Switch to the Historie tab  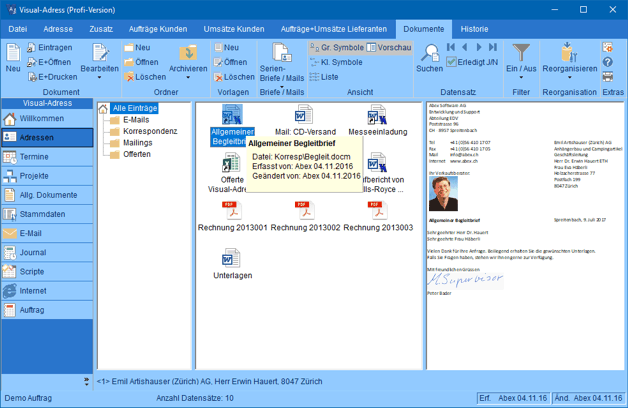coord(474,29)
